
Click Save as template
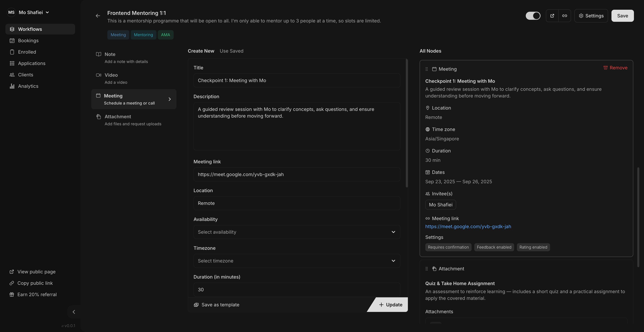tap(217, 305)
